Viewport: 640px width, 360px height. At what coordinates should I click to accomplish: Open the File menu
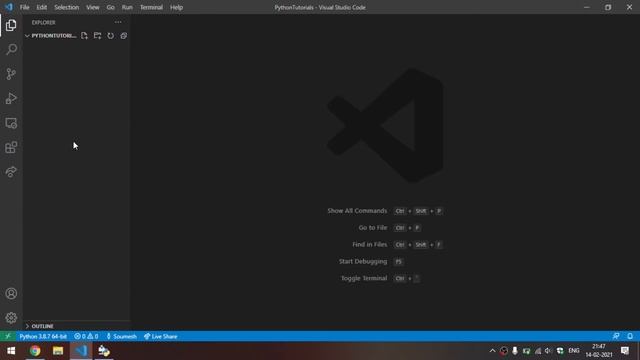click(24, 7)
